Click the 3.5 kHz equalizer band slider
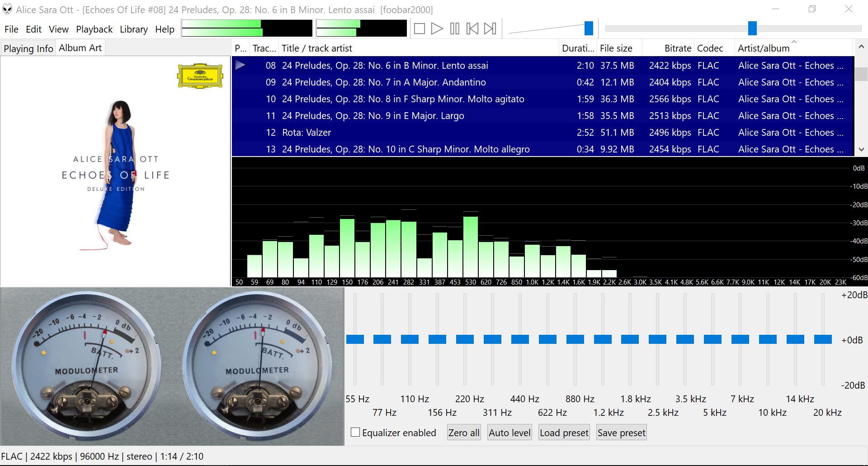The width and height of the screenshot is (868, 466). [685, 339]
